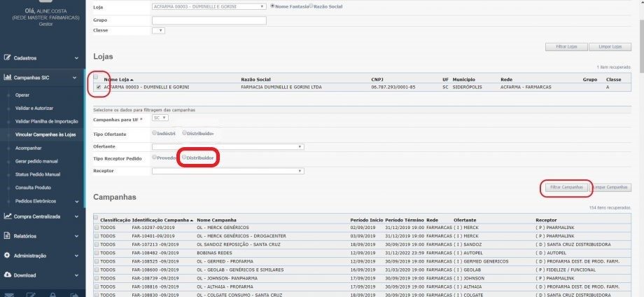Click the vertical page scrollbar
The height and width of the screenshot is (297, 644).
click(640, 140)
